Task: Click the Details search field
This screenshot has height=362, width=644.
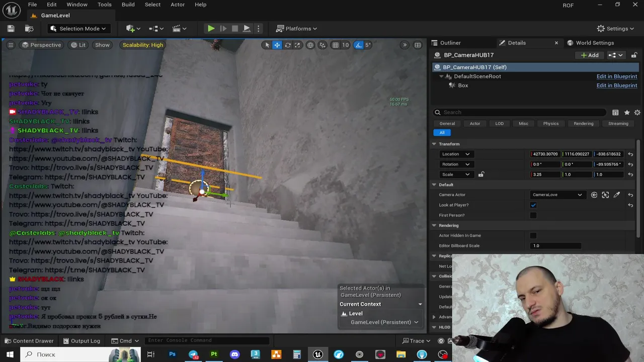Action: (x=520, y=113)
